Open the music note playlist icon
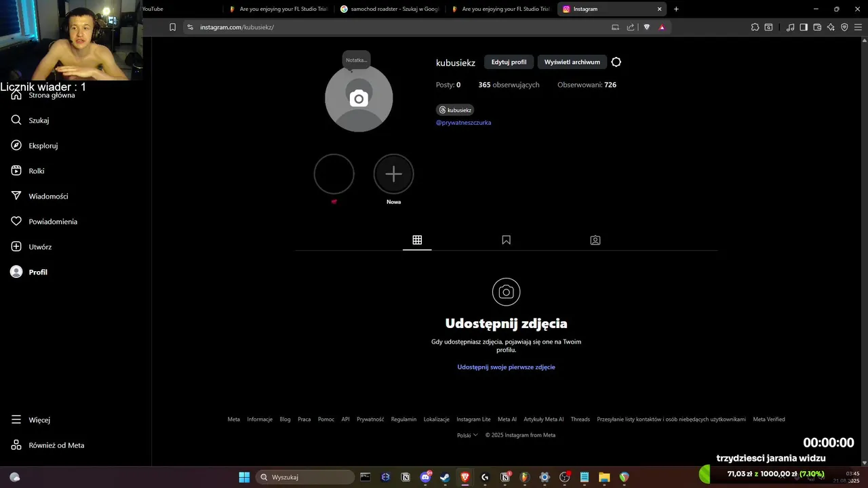868x488 pixels. pyautogui.click(x=790, y=27)
